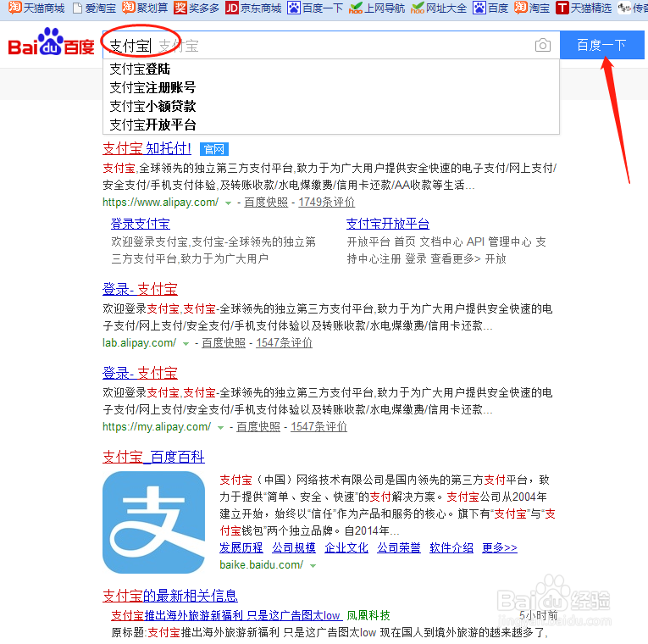Expand arrow next to baike.baidu.com/
This screenshot has height=644, width=648.
tap(313, 565)
